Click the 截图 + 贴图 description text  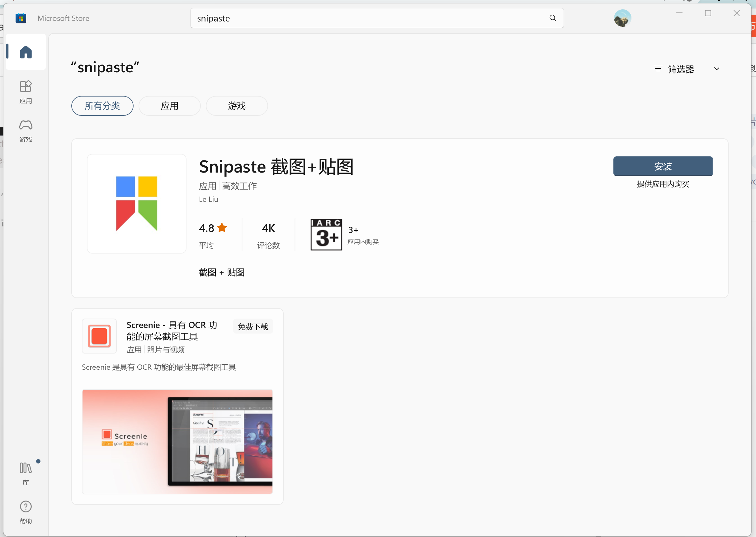click(x=221, y=273)
